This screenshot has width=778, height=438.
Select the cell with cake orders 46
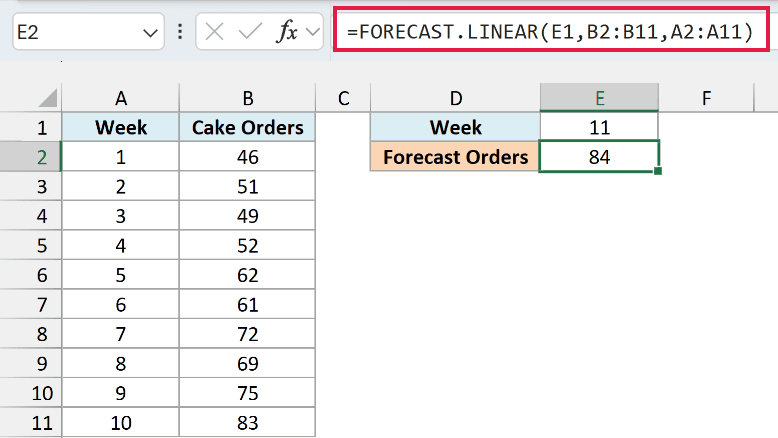click(248, 157)
